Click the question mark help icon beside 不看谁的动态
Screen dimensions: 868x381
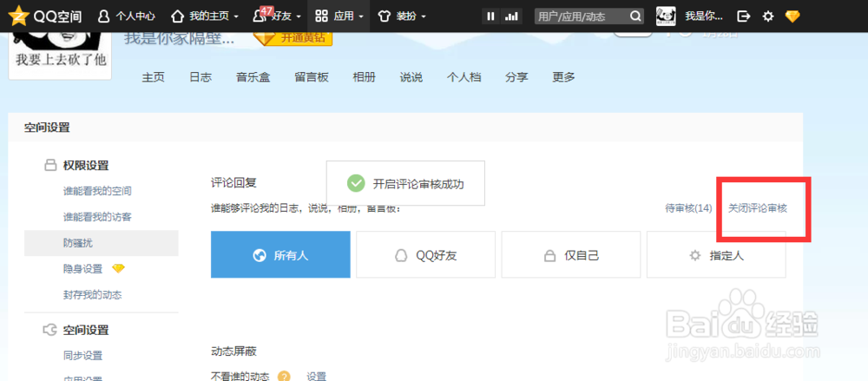284,376
